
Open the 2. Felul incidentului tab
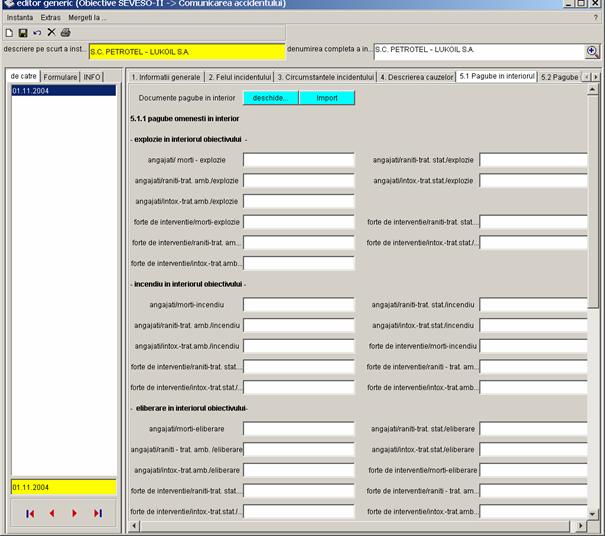click(238, 77)
